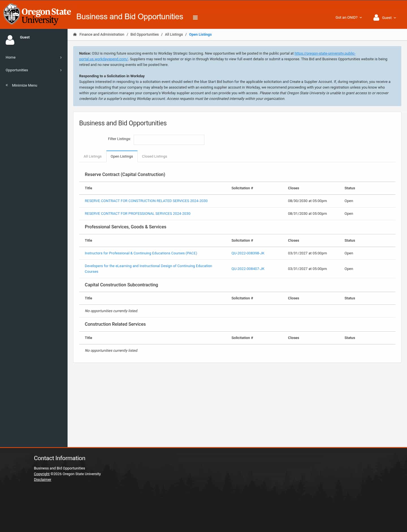Toggle the hamburger menu icon in header
407x532 pixels.
point(195,18)
